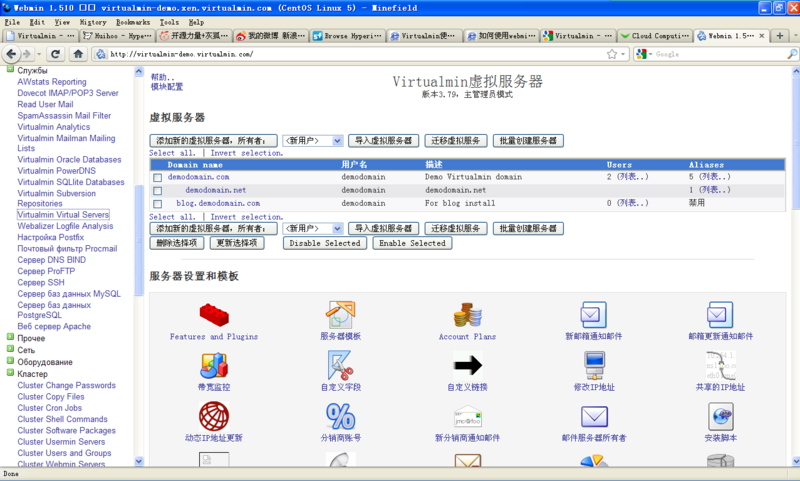Open the 修改IP地址 computer icon
Image resolution: width=800 pixels, height=481 pixels.
[x=593, y=365]
